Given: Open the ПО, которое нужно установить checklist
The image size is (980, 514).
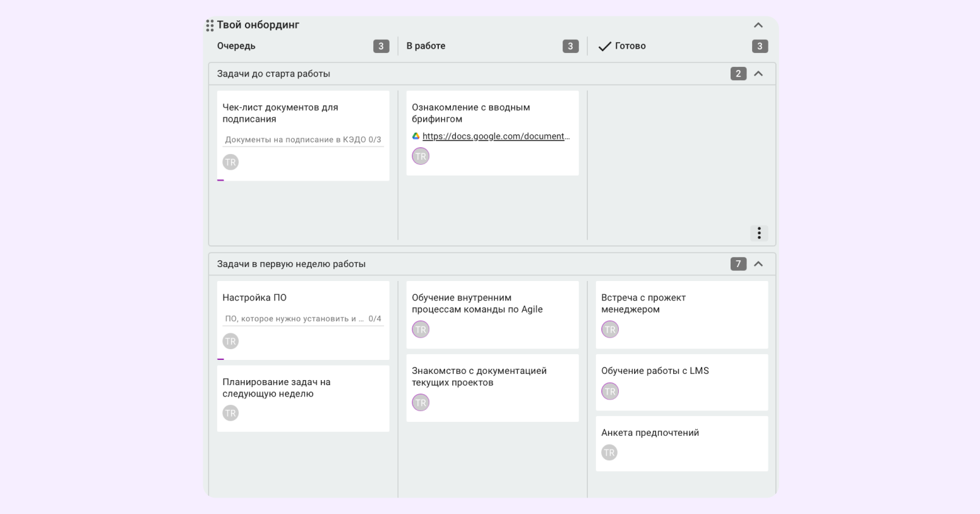Looking at the screenshot, I should 302,319.
